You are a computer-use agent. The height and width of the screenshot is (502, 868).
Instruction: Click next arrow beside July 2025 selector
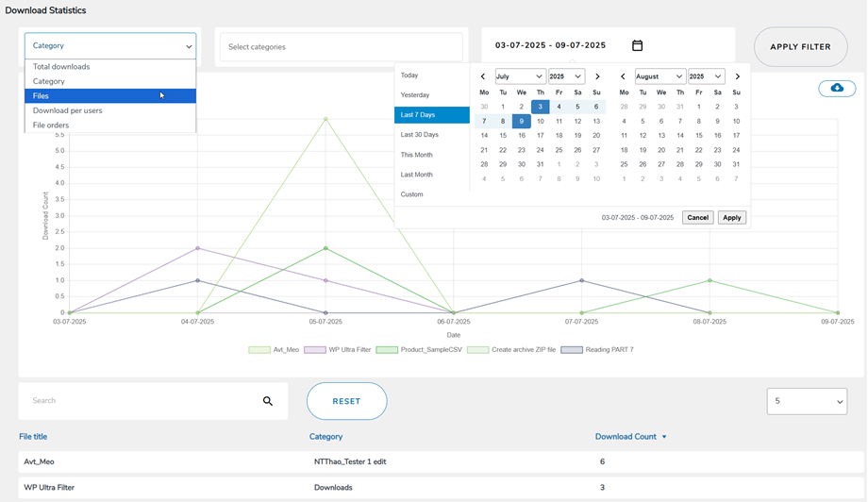click(x=597, y=76)
